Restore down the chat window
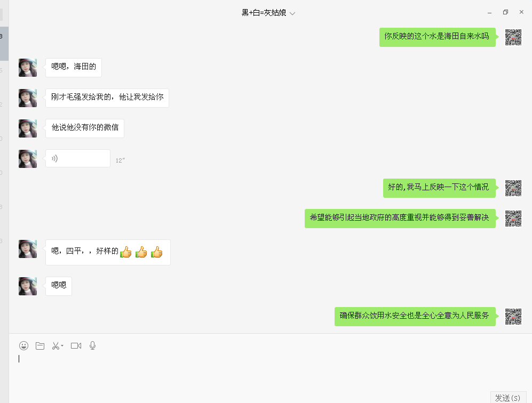 (x=505, y=12)
